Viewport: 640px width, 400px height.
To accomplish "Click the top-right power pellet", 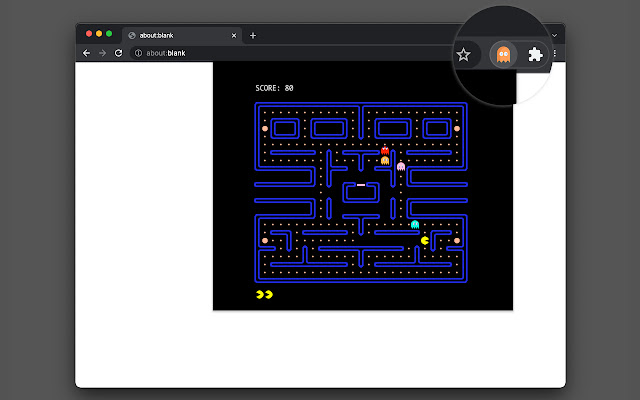I will click(457, 129).
